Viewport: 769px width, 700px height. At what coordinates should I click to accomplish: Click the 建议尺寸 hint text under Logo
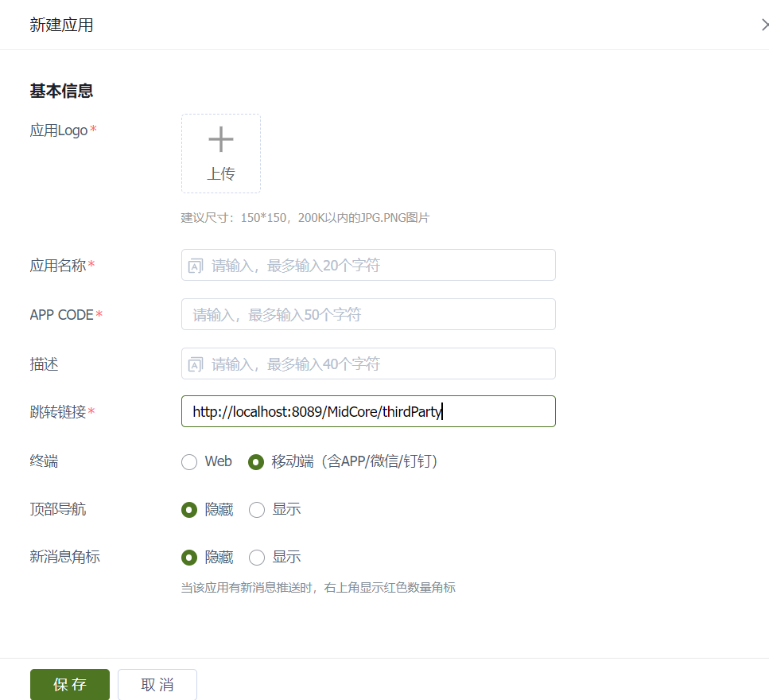pos(305,217)
